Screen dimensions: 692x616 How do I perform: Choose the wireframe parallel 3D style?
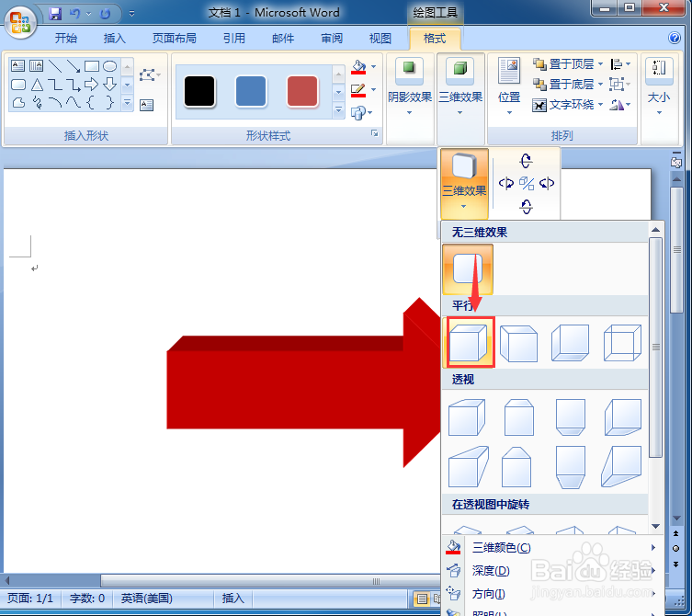point(622,343)
